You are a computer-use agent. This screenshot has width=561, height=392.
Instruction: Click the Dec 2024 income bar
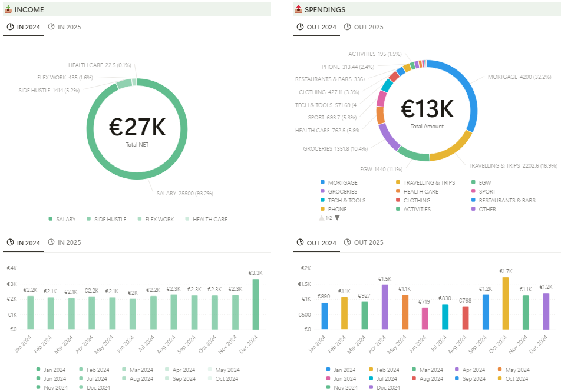(x=255, y=304)
